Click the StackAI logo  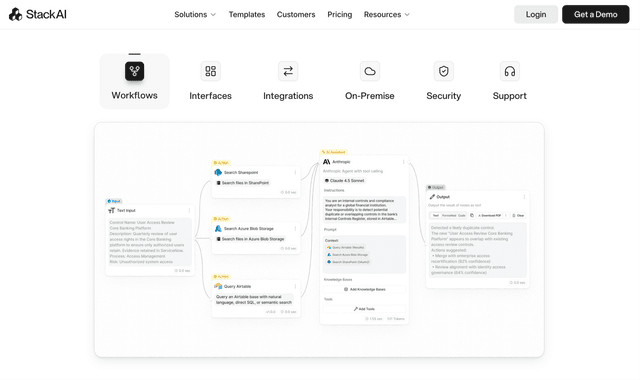(38, 14)
